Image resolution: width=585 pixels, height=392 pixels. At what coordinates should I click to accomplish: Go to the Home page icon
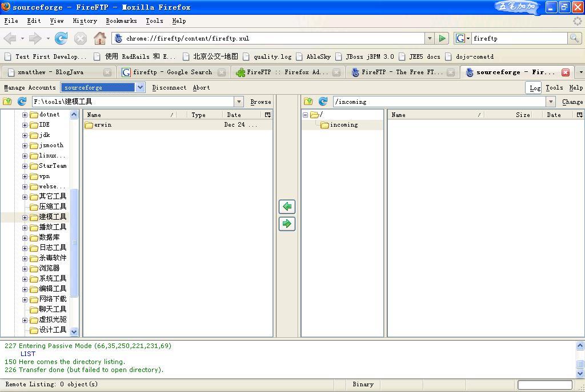tap(99, 38)
